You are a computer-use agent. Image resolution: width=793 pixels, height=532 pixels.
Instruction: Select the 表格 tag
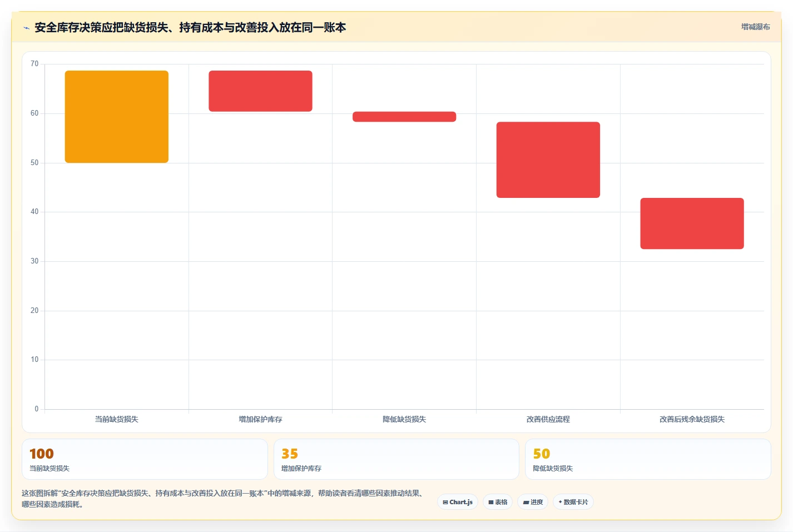click(498, 502)
